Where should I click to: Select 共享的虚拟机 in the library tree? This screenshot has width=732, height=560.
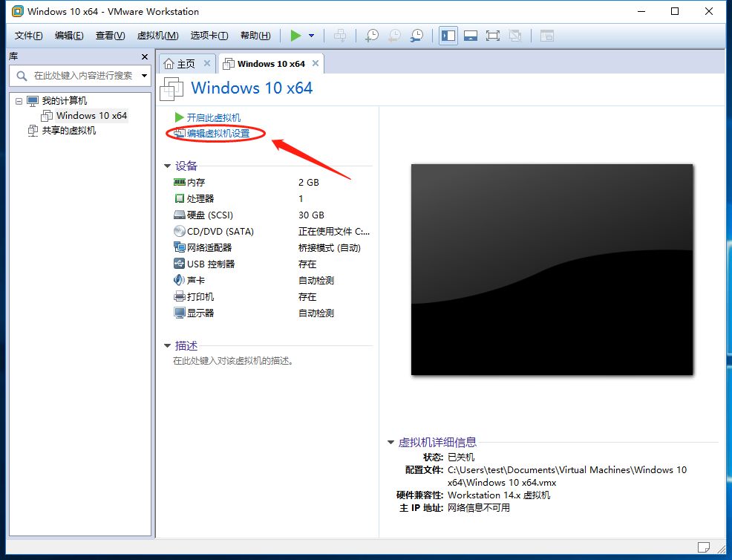pyautogui.click(x=69, y=130)
